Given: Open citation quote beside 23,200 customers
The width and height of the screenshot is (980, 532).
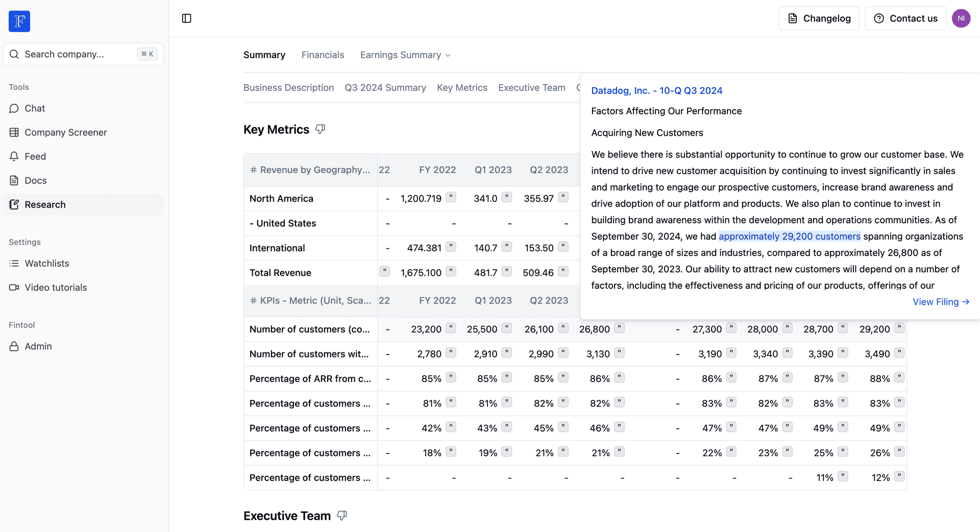Looking at the screenshot, I should [451, 328].
